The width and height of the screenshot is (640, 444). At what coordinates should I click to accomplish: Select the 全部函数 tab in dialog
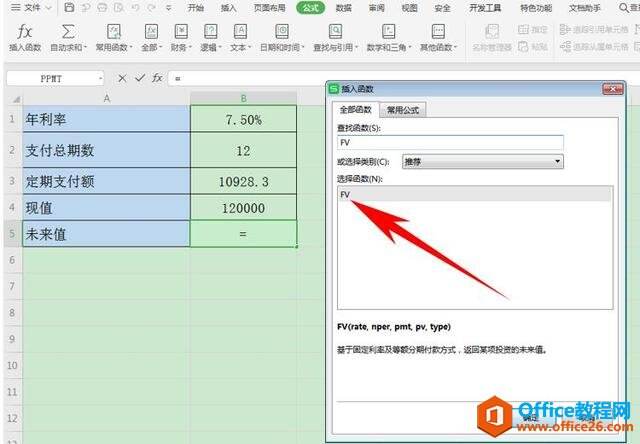pyautogui.click(x=356, y=109)
